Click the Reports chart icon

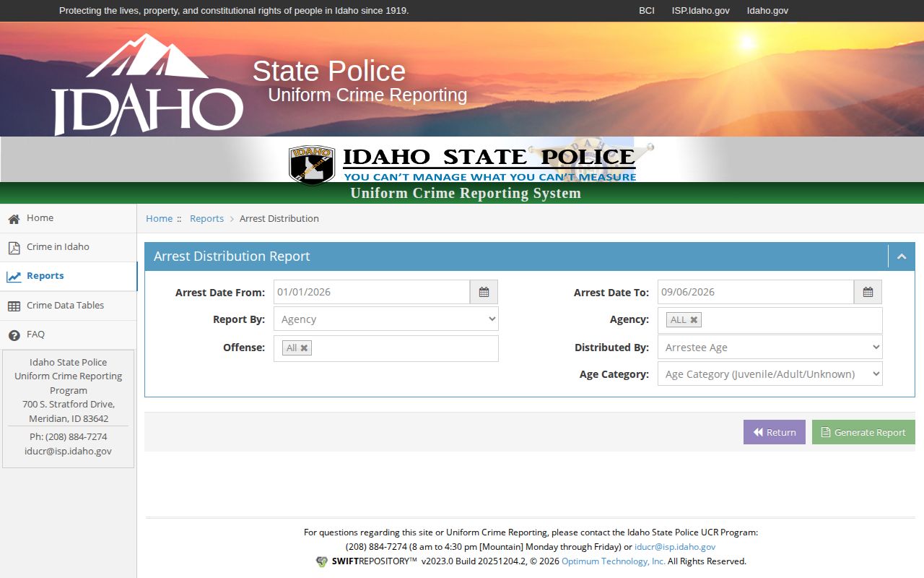tap(14, 277)
